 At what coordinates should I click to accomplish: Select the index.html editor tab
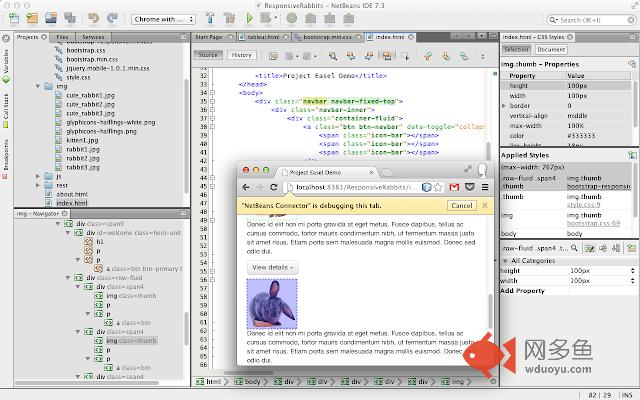(389, 37)
